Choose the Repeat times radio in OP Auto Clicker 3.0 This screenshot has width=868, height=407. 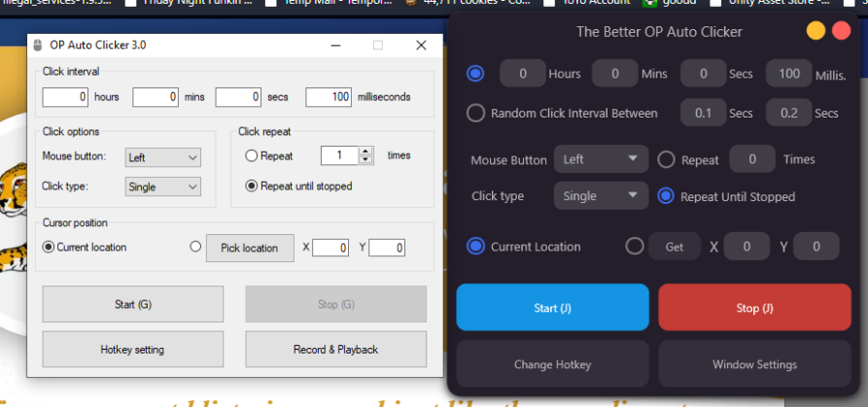(251, 155)
